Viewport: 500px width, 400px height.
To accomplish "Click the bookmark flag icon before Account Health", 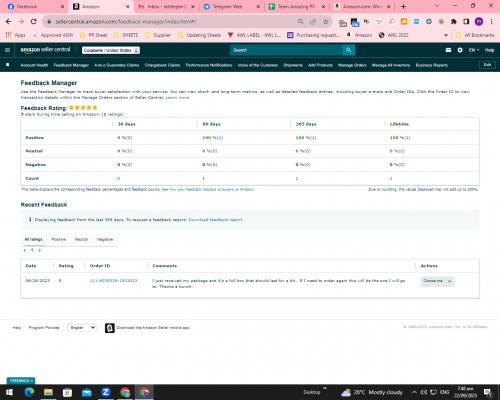I will [x=8, y=65].
